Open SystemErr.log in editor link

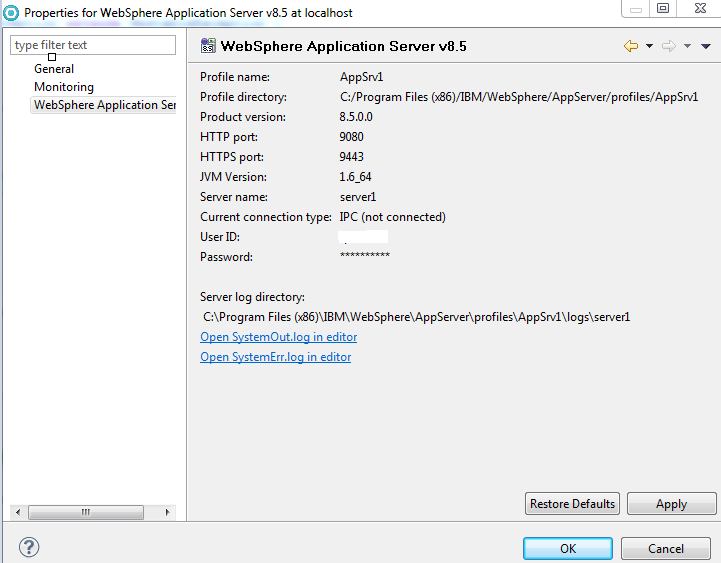coord(275,357)
